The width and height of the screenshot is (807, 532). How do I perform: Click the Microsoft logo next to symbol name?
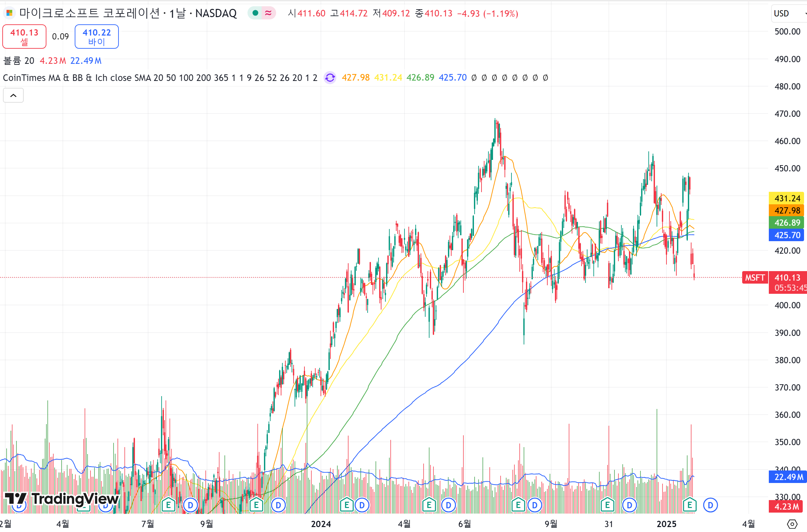pyautogui.click(x=10, y=13)
